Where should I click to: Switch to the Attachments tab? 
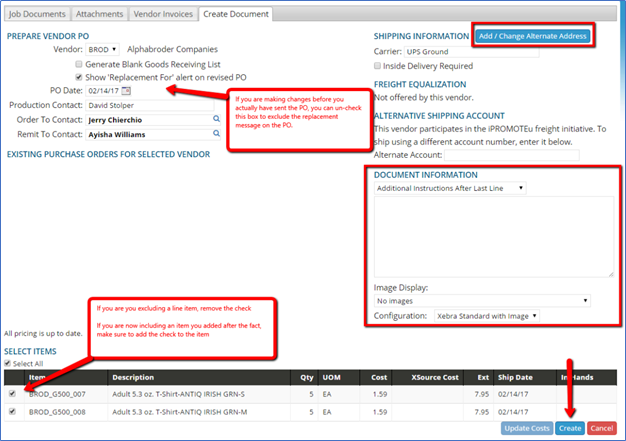(x=99, y=14)
